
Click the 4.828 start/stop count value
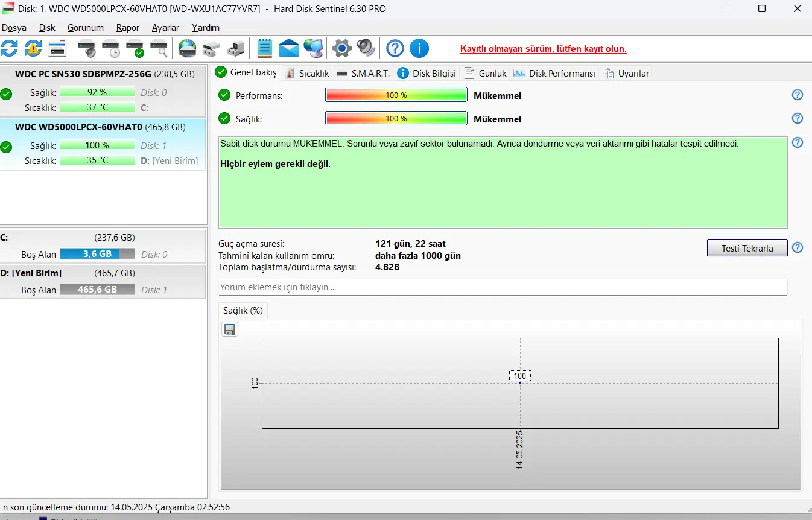tap(387, 267)
